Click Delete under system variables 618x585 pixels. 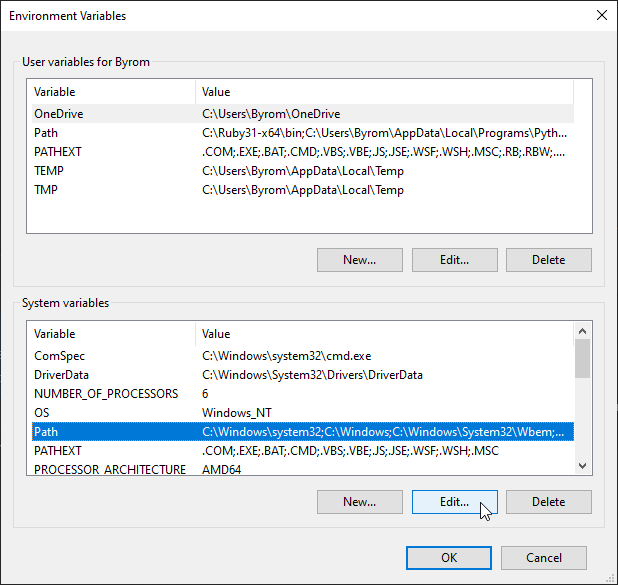pyautogui.click(x=549, y=502)
